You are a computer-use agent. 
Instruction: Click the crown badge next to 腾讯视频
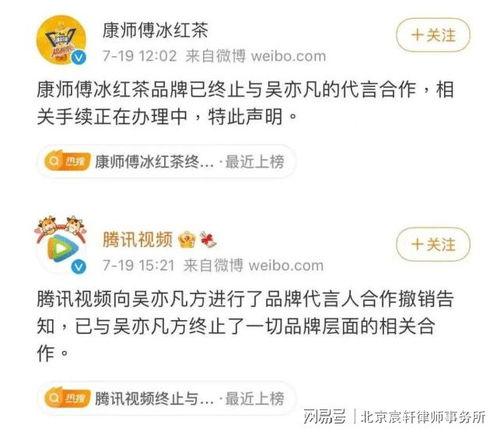tap(187, 239)
